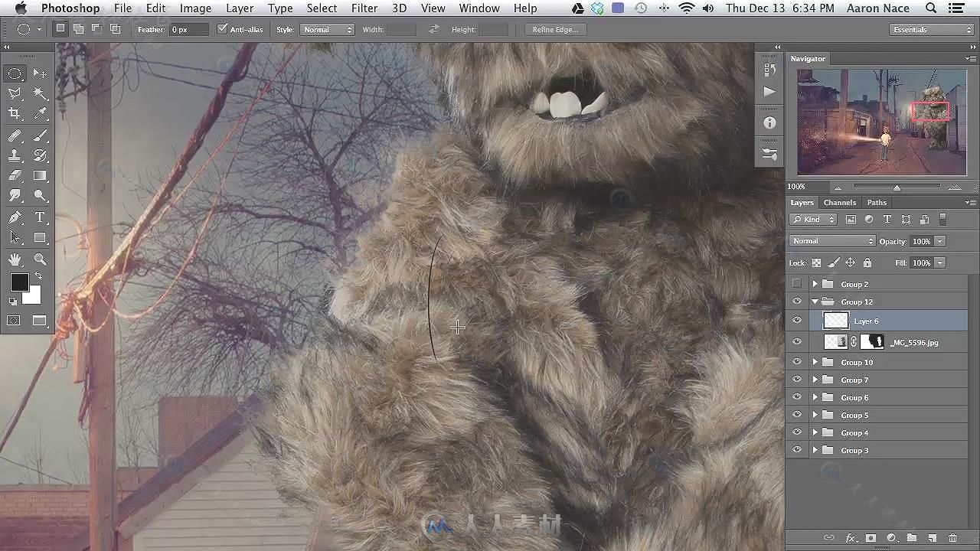Open the Kind filter dropdown
980x551 pixels.
point(814,220)
